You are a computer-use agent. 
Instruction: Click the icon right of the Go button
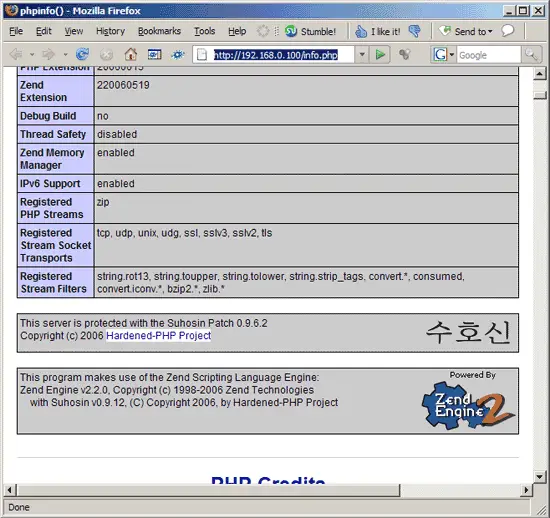[404, 54]
